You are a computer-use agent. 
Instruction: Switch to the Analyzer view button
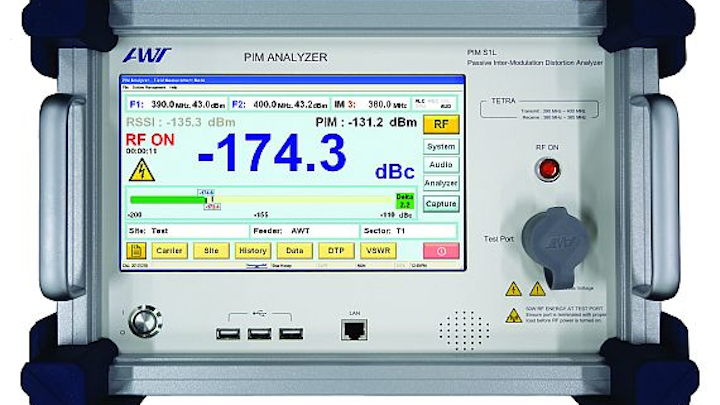tap(441, 183)
